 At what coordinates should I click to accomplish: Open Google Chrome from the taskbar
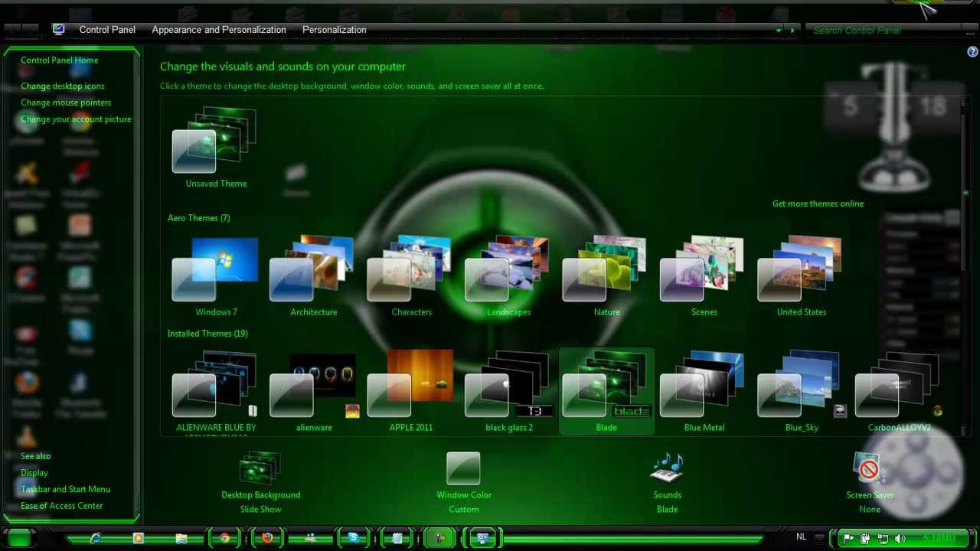pyautogui.click(x=224, y=539)
